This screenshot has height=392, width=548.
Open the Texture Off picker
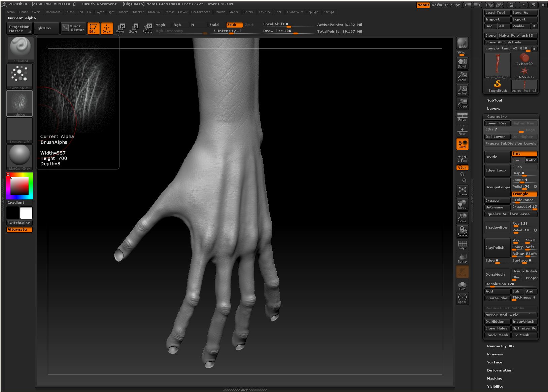coord(20,130)
